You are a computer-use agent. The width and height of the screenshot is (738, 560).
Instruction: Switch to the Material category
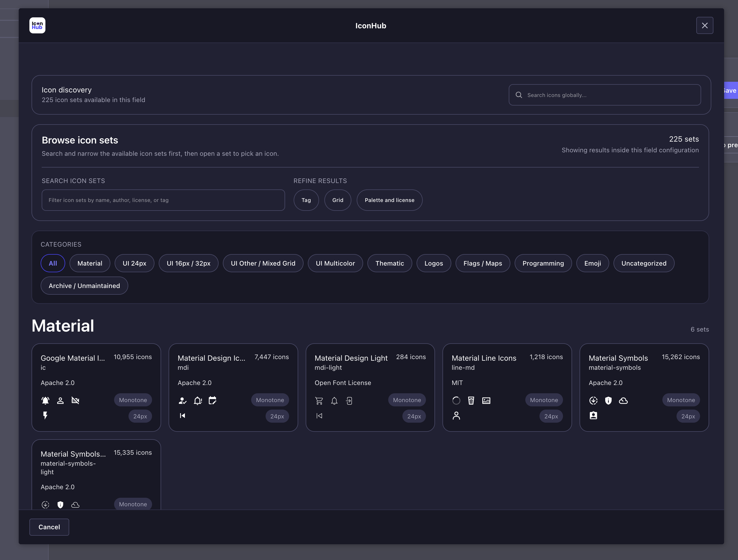tap(90, 263)
